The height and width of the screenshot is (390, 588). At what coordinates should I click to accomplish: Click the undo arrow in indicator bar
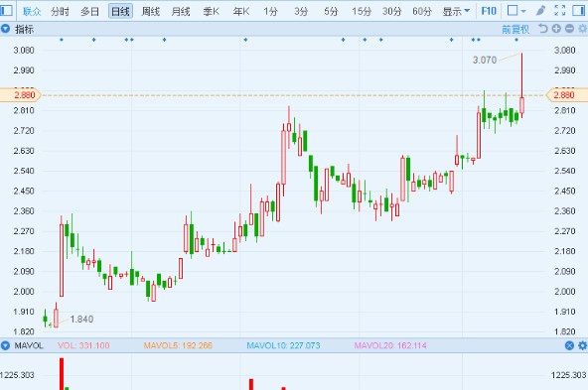[x=542, y=29]
